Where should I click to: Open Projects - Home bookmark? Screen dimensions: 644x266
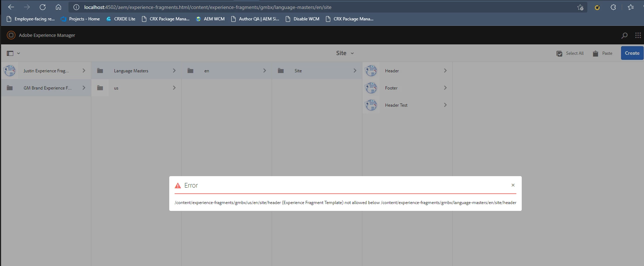(x=81, y=19)
